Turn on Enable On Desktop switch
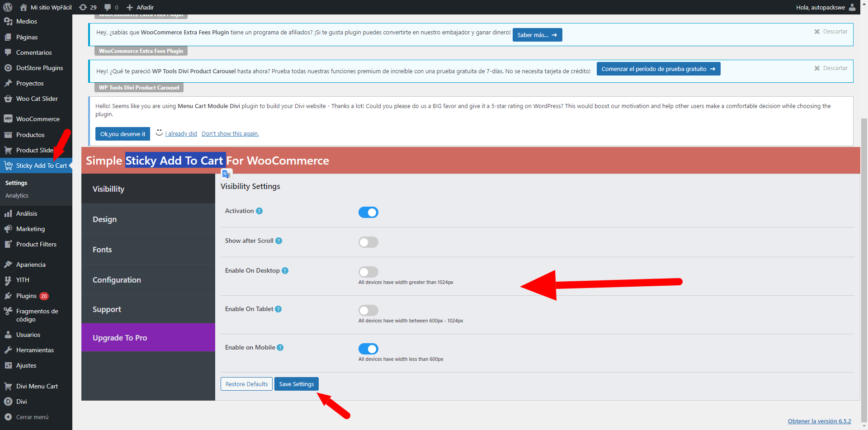868x430 pixels. tap(368, 272)
